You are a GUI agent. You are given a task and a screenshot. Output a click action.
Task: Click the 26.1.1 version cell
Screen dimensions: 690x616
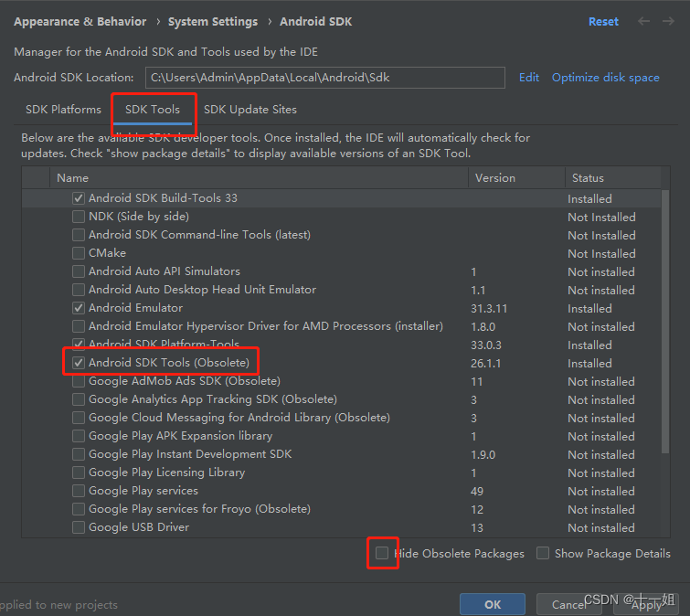[x=486, y=364]
